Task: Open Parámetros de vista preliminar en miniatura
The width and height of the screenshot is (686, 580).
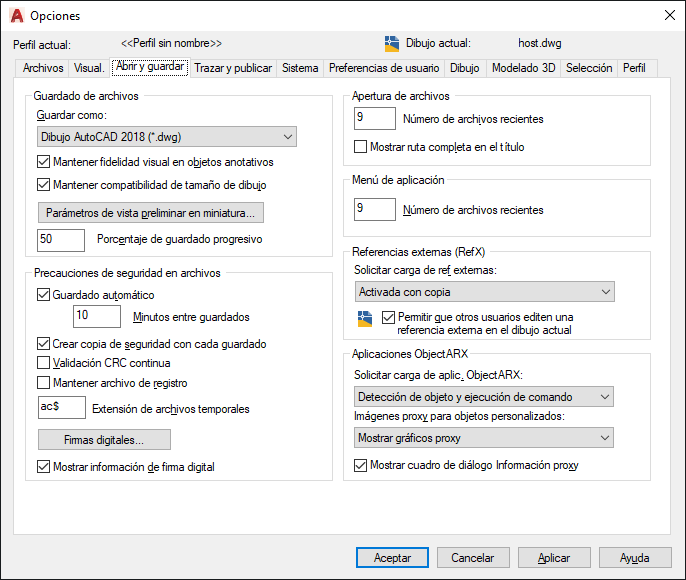Action: [150, 213]
